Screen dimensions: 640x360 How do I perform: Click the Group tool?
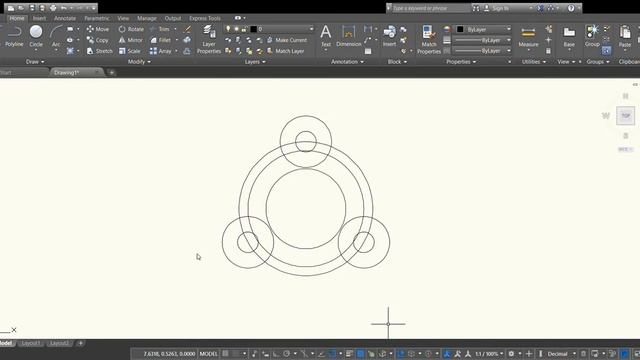pyautogui.click(x=592, y=36)
